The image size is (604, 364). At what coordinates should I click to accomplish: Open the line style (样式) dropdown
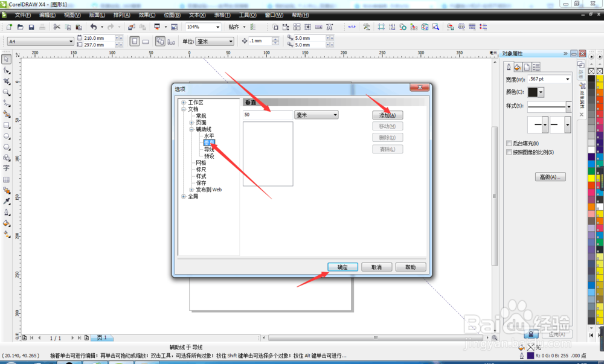(x=568, y=107)
